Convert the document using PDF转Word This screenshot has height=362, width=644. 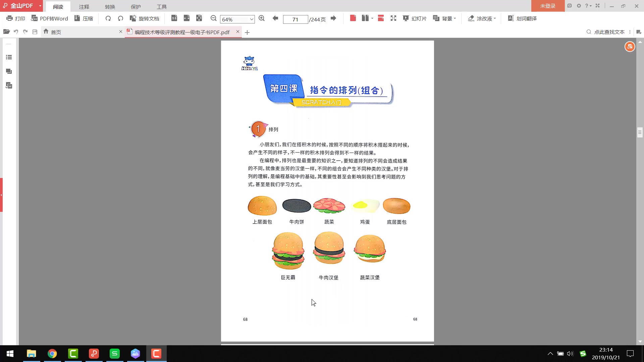[50, 18]
